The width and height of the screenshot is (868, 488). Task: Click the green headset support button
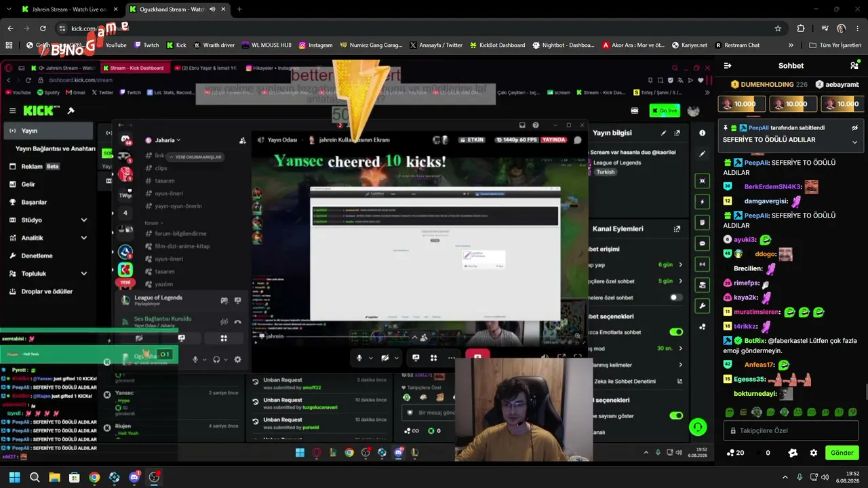click(698, 427)
